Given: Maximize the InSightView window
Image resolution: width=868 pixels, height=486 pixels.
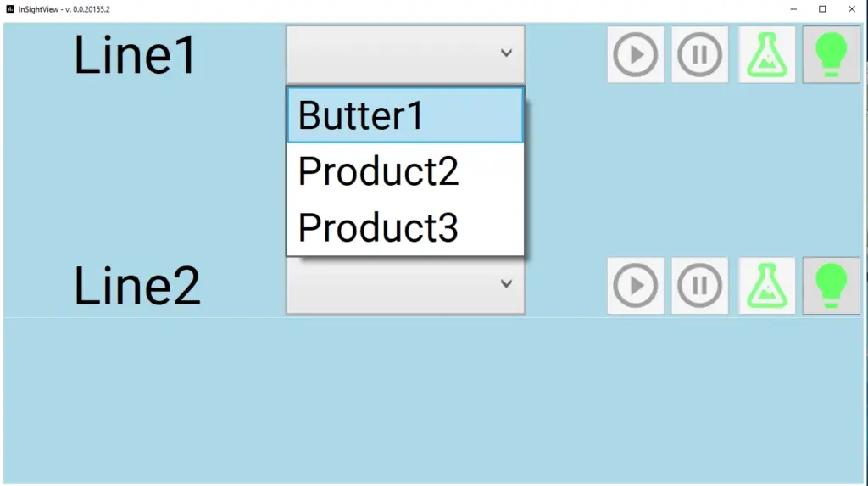Looking at the screenshot, I should [x=822, y=8].
